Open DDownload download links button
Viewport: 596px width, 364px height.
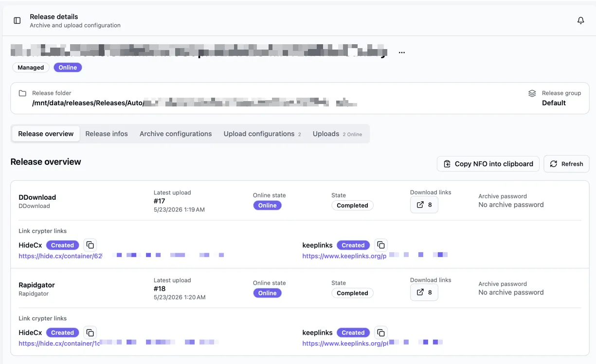pyautogui.click(x=424, y=205)
